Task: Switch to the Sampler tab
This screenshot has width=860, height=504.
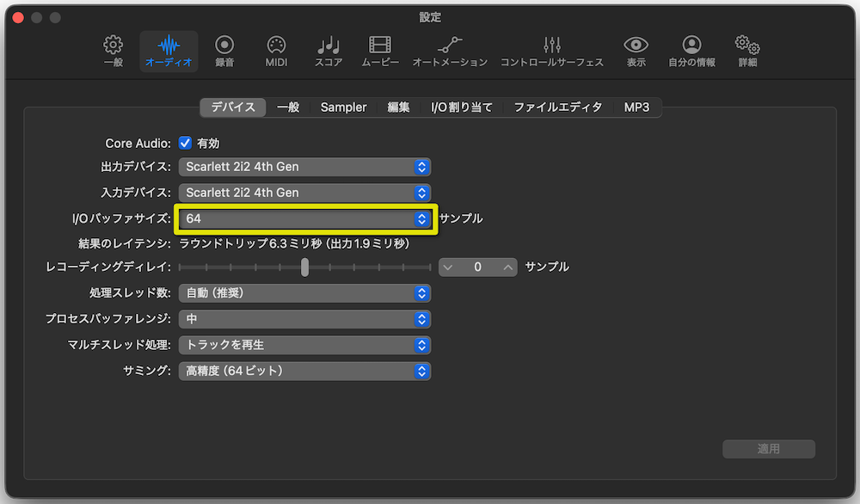Action: point(343,107)
